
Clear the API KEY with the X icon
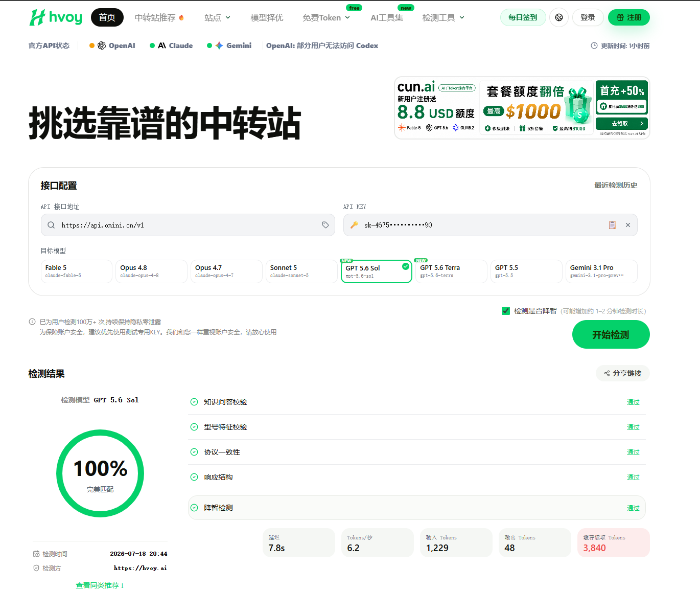tap(628, 225)
